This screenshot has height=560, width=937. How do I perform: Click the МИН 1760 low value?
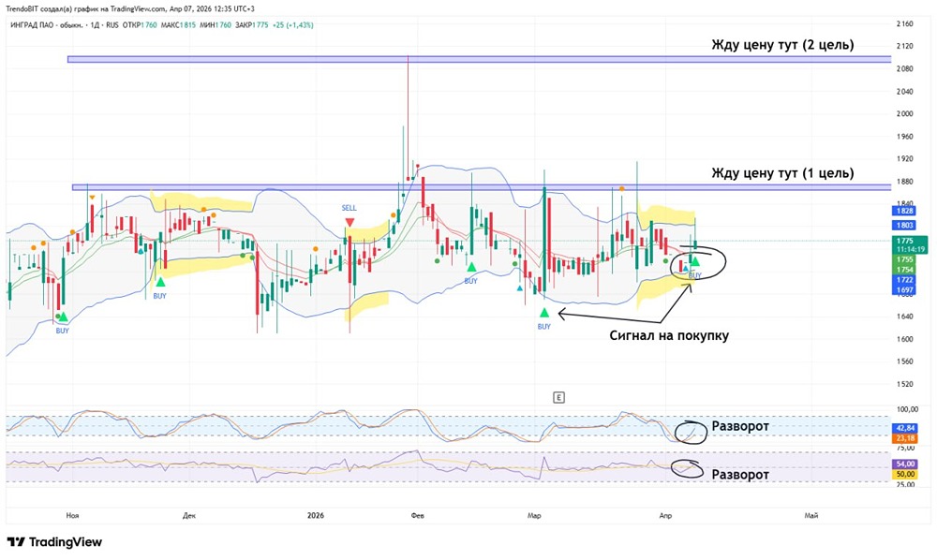[216, 25]
